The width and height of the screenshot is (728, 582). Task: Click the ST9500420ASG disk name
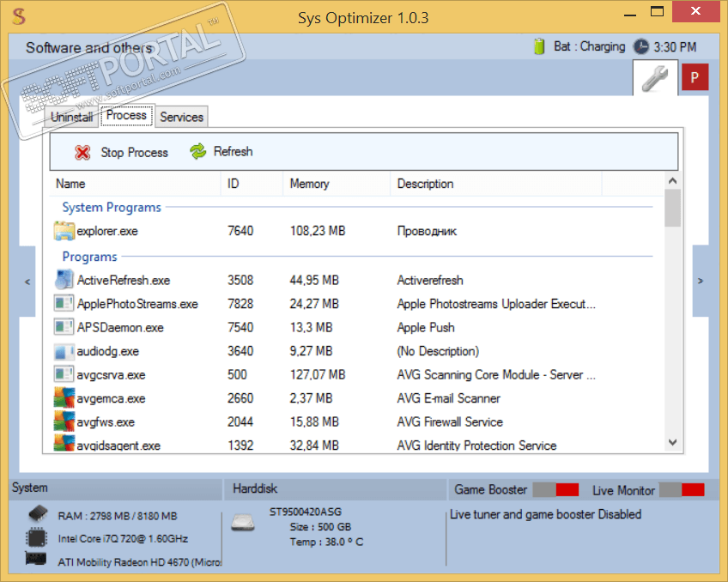[x=306, y=512]
